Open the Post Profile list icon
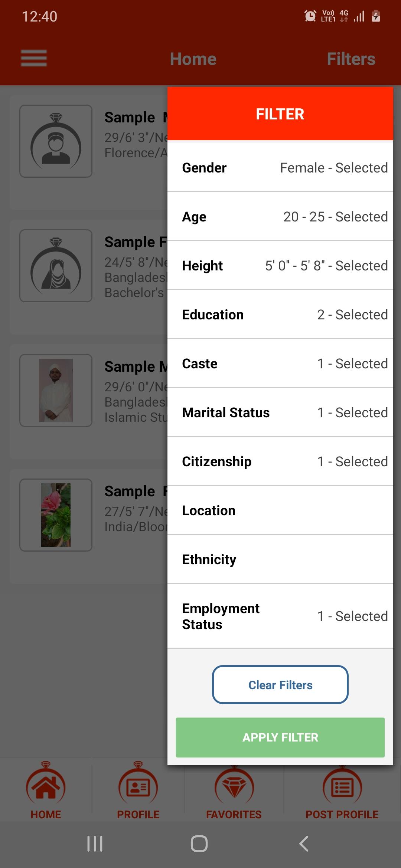The image size is (401, 868). (342, 785)
